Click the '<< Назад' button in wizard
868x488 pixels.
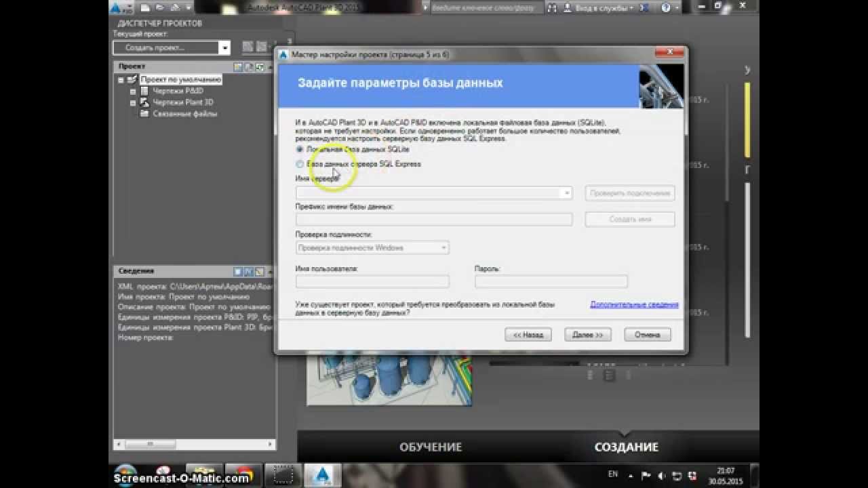(528, 335)
